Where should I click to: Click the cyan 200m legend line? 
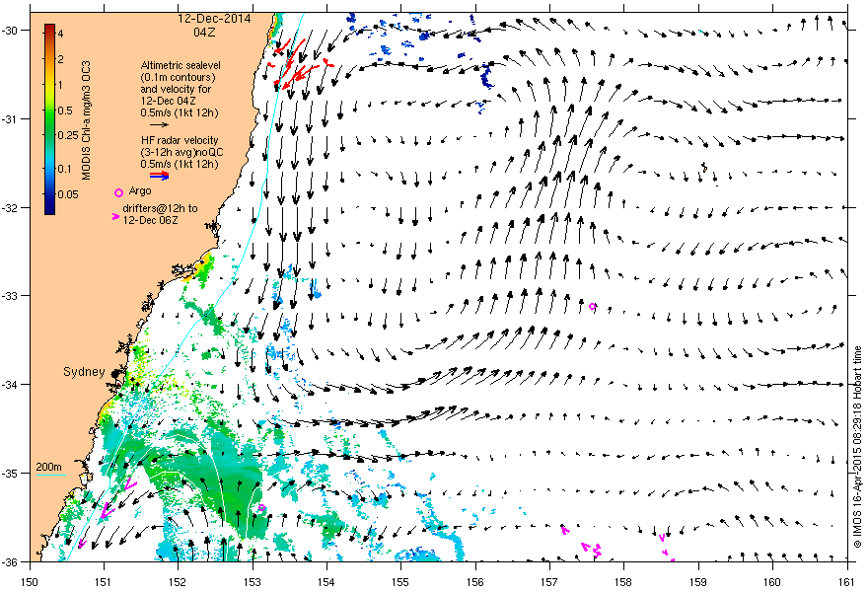coord(51,475)
